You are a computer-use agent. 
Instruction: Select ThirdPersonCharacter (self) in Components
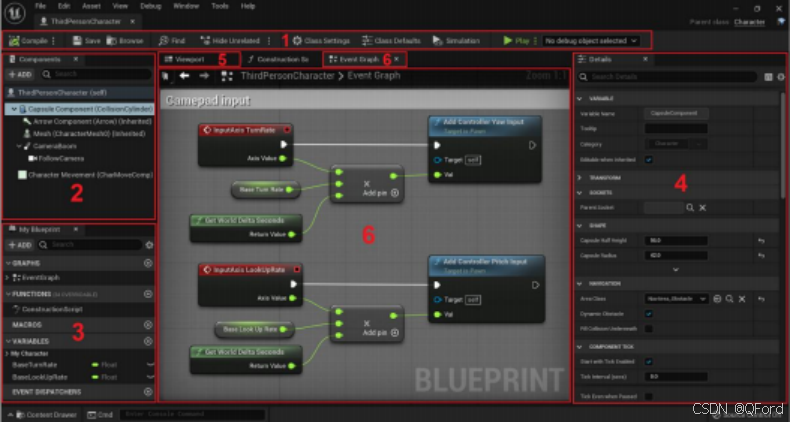tap(79, 93)
